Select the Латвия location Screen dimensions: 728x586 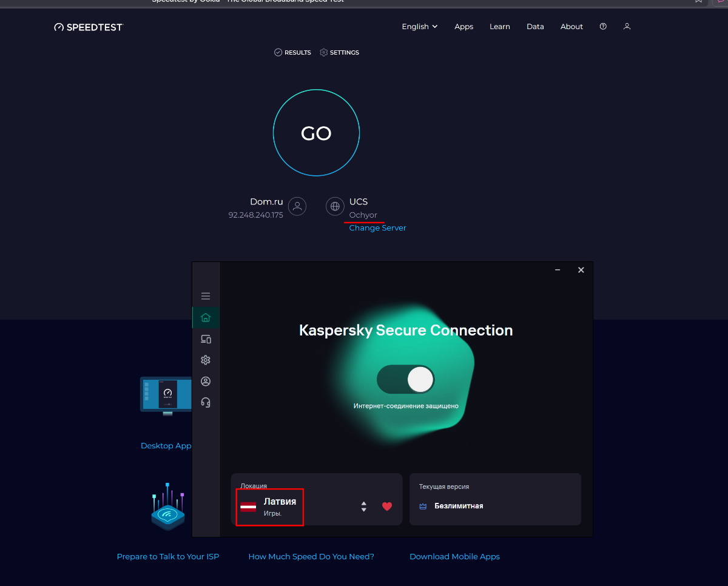point(280,502)
